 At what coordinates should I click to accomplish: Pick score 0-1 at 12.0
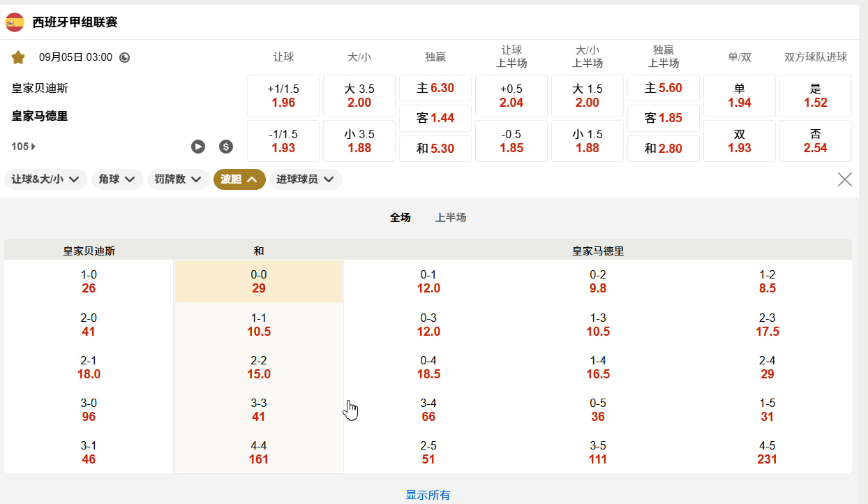tap(428, 281)
